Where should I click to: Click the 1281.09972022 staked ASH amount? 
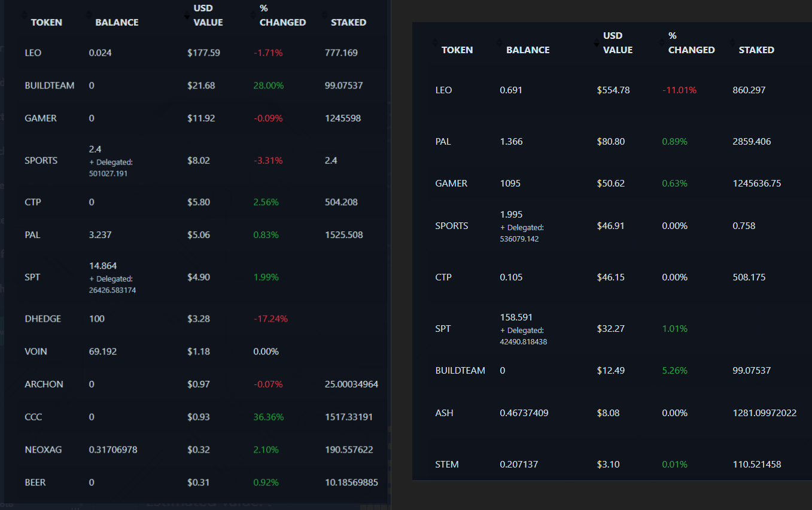coord(765,413)
